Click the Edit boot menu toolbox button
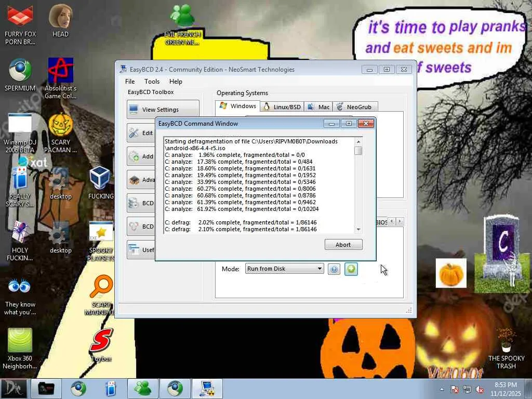The width and height of the screenshot is (532, 399). tap(141, 132)
